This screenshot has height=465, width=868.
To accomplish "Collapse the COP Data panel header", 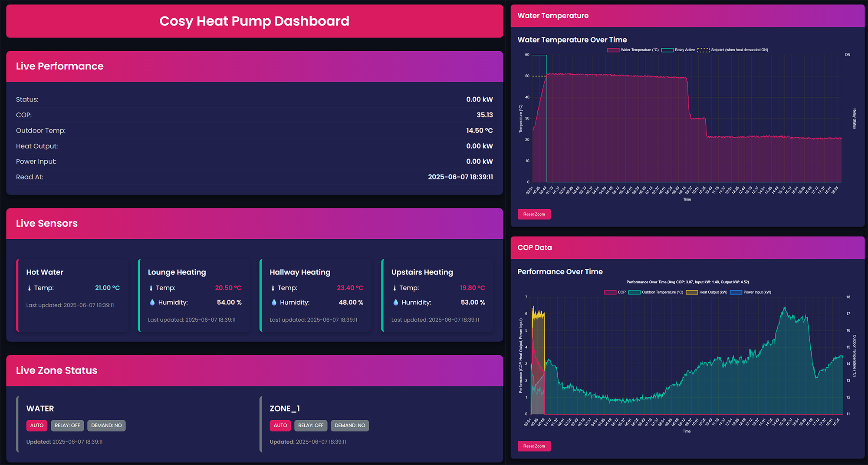I will (688, 247).
